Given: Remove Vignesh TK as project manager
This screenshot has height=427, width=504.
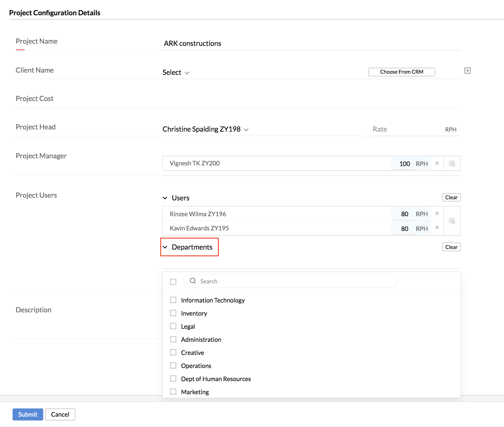Looking at the screenshot, I should (437, 163).
